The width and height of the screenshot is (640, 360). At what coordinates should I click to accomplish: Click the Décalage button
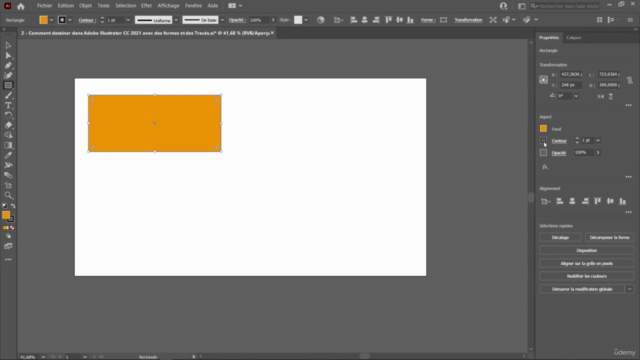pos(560,238)
